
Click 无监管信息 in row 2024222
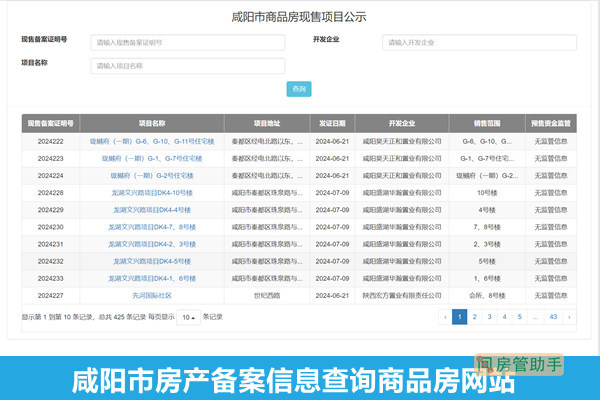[x=551, y=142]
